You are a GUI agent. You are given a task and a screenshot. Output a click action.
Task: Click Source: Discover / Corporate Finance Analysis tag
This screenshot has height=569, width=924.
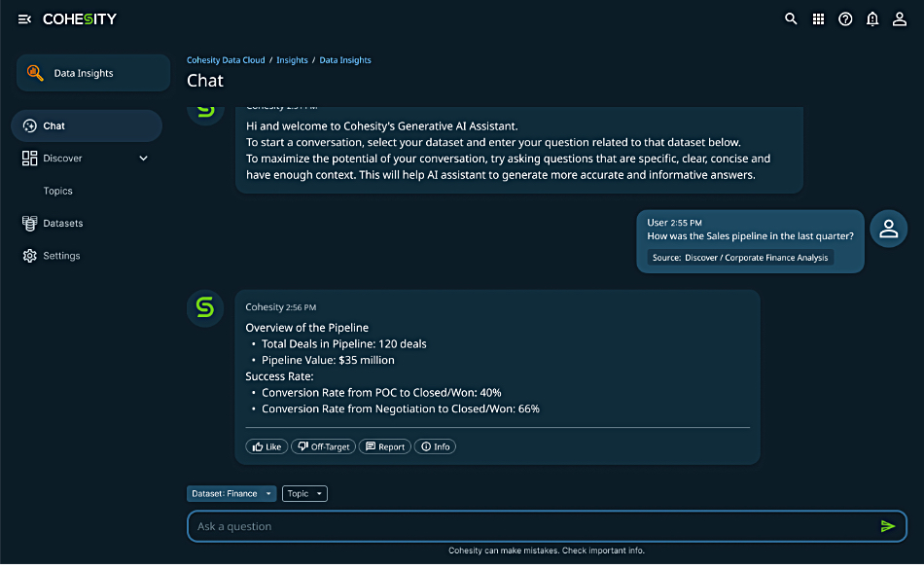point(740,258)
